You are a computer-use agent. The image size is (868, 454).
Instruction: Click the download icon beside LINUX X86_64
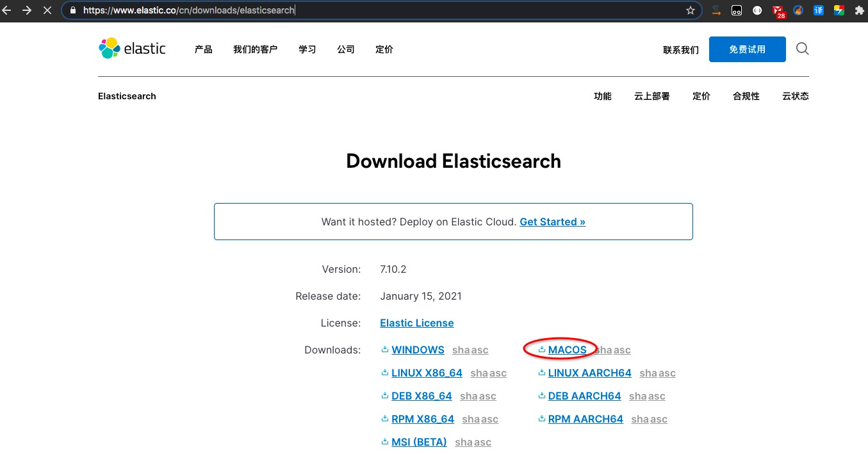[x=385, y=373]
